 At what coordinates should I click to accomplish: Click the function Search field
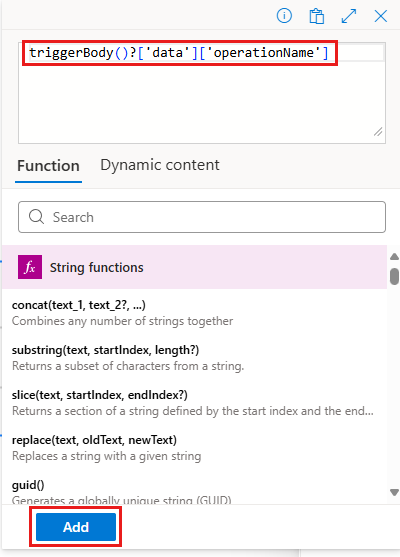tap(202, 217)
